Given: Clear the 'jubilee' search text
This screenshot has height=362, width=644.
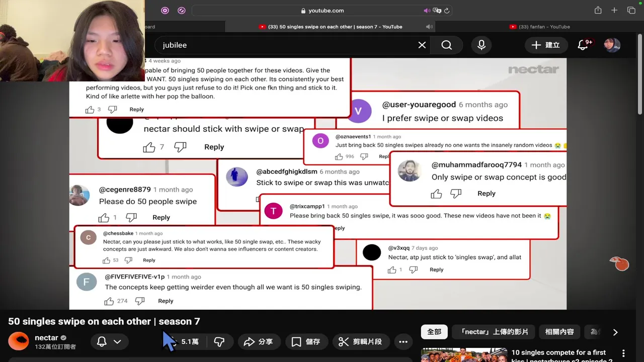Looking at the screenshot, I should (x=422, y=45).
